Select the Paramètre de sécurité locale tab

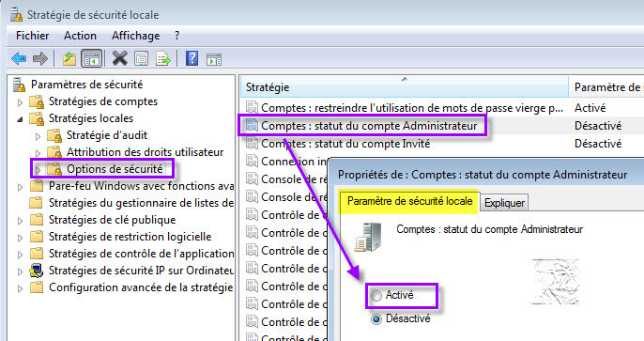pos(409,201)
